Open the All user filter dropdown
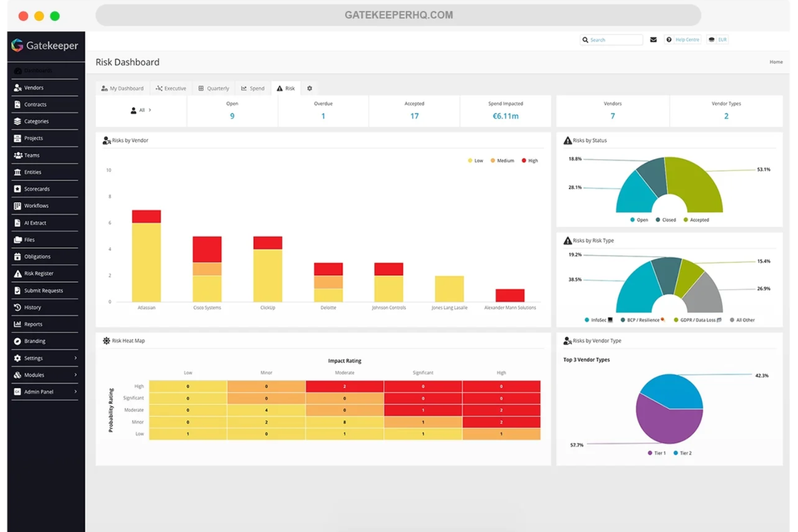This screenshot has height=532, width=798. click(141, 110)
